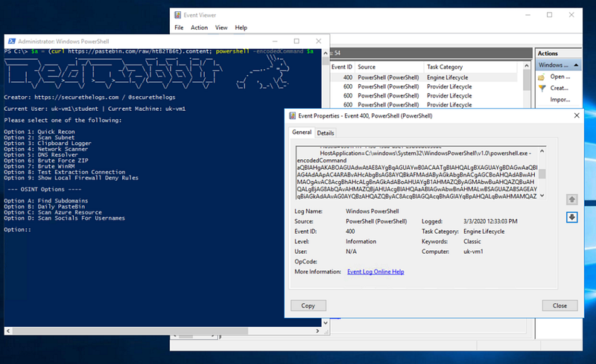Click PowerShell horizontal scrollbar left arrow

(x=8, y=331)
